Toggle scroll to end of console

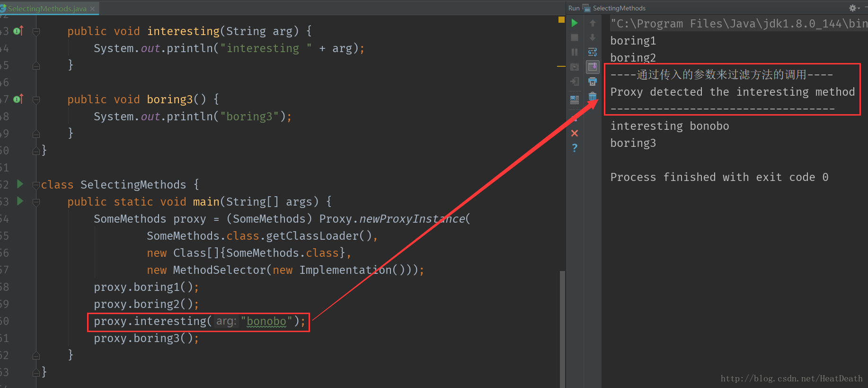593,67
